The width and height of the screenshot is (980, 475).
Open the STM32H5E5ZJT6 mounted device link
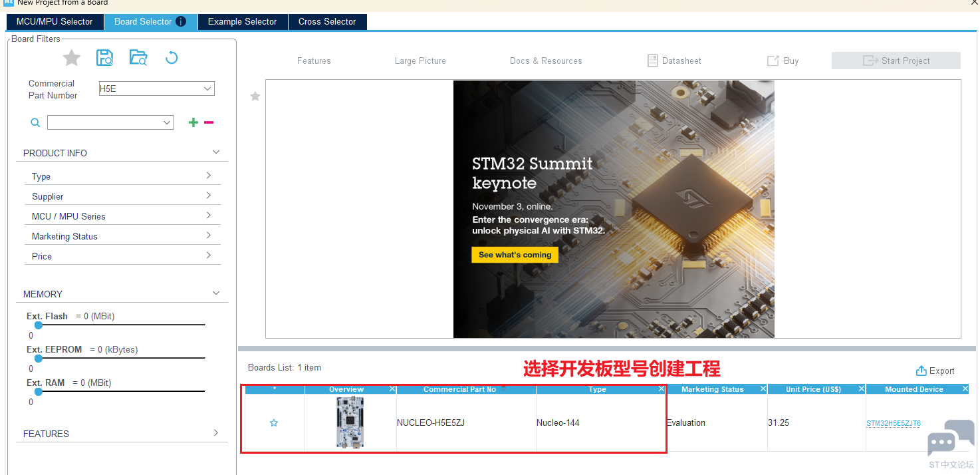(894, 423)
